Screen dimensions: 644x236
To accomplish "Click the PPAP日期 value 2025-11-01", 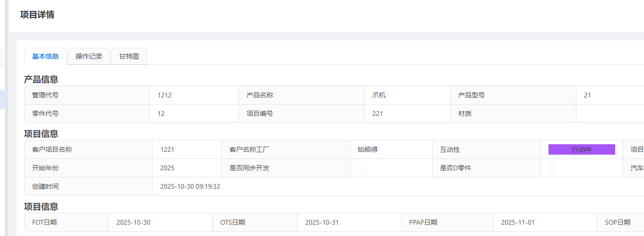I will point(518,222).
